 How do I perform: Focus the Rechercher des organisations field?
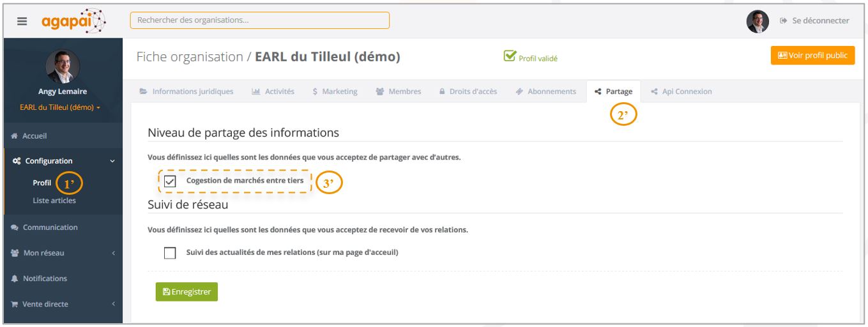click(259, 20)
